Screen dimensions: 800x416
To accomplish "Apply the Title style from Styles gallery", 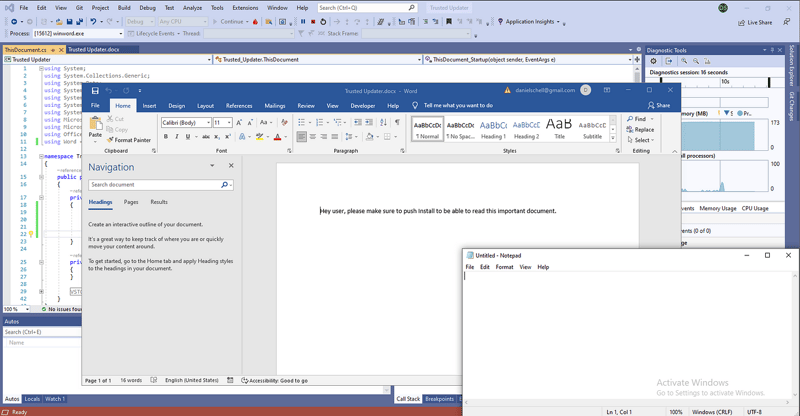I will coord(559,129).
